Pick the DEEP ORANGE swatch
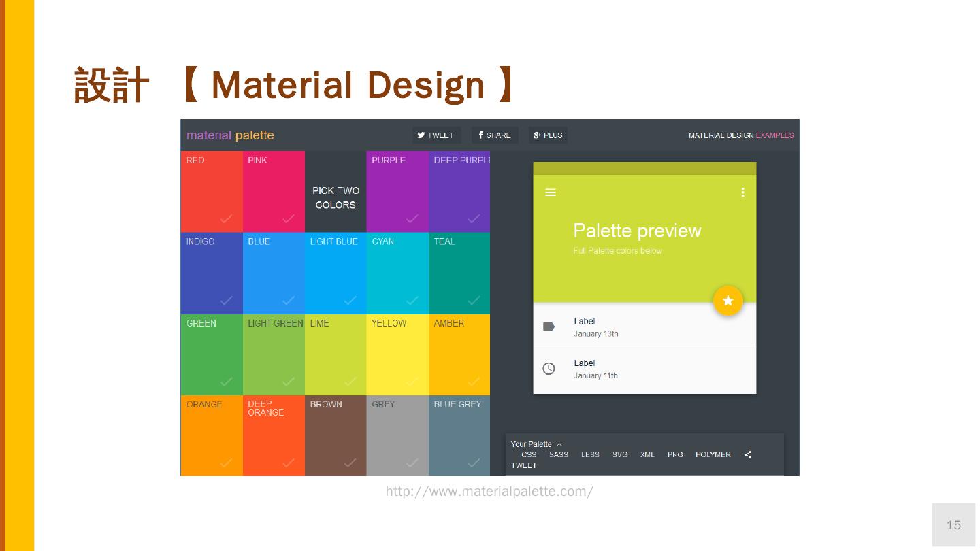The height and width of the screenshot is (551, 980). coord(274,435)
